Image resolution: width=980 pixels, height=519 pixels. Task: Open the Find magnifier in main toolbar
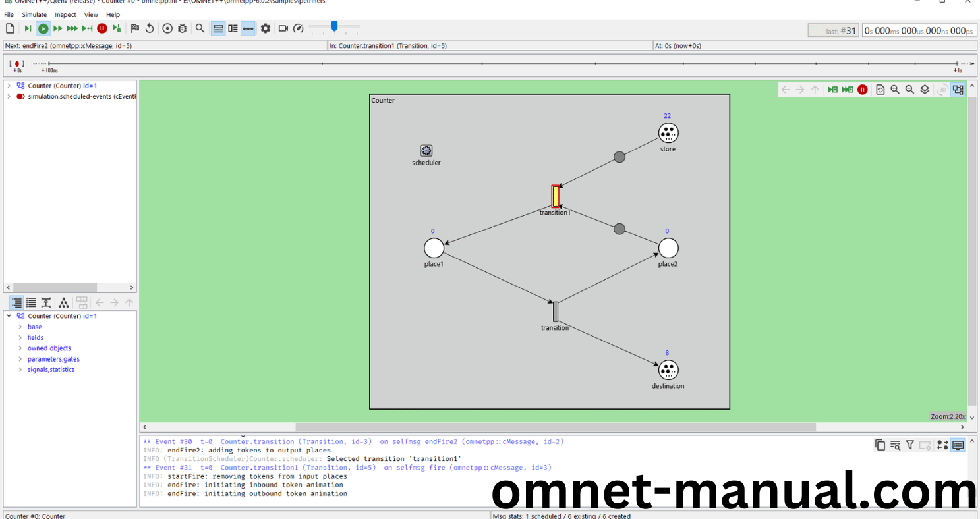click(200, 28)
